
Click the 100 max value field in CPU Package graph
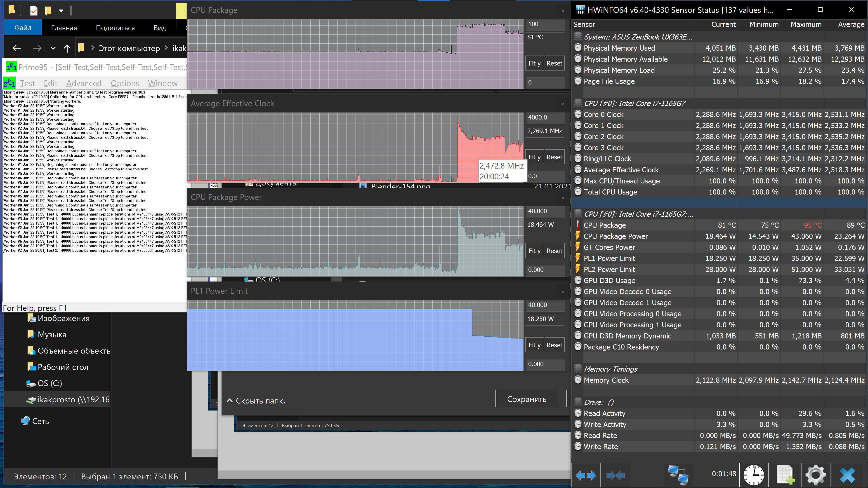[545, 24]
